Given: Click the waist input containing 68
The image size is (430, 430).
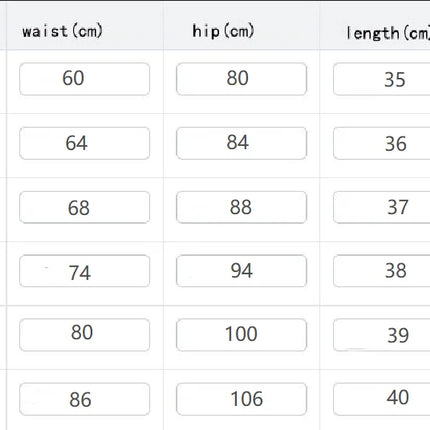Looking at the screenshot, I should (85, 207).
